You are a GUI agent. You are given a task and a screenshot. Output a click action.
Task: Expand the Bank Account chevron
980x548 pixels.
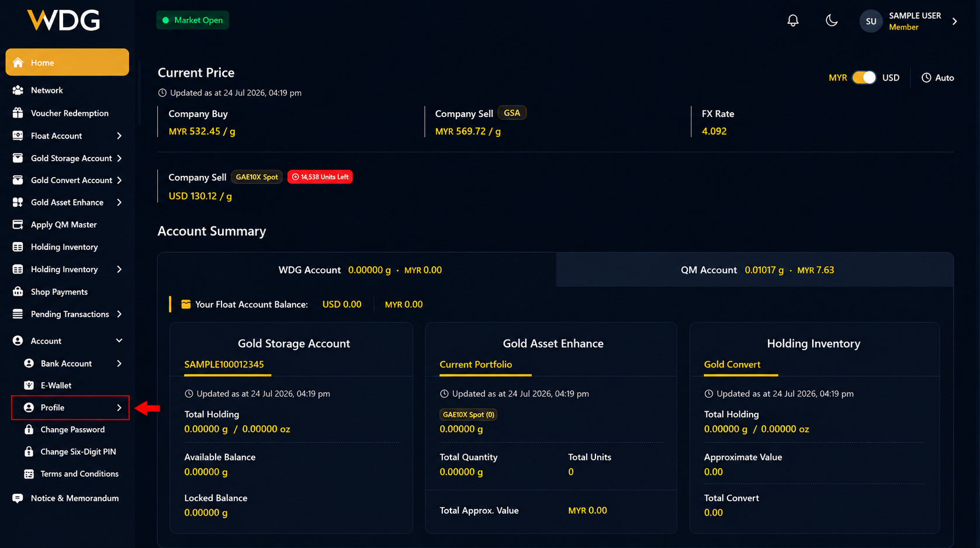(x=119, y=363)
